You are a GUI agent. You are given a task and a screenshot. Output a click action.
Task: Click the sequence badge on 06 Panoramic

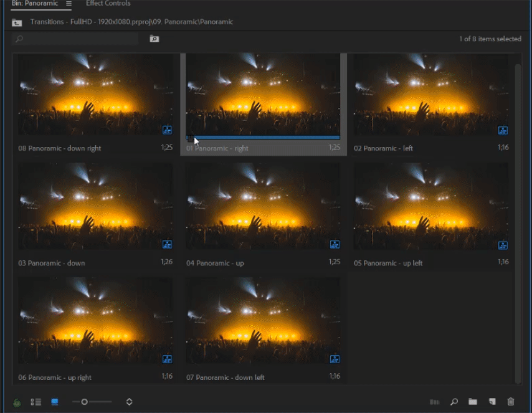(x=167, y=359)
